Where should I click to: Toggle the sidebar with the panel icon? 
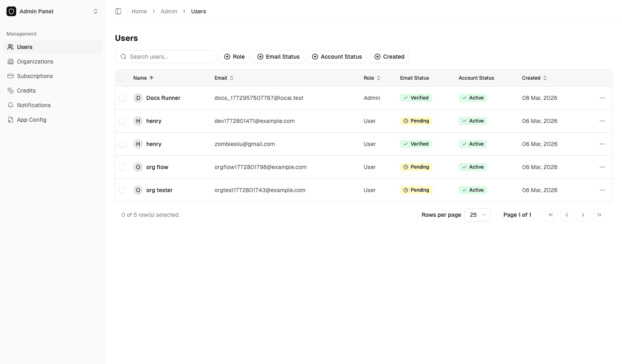coord(118,11)
